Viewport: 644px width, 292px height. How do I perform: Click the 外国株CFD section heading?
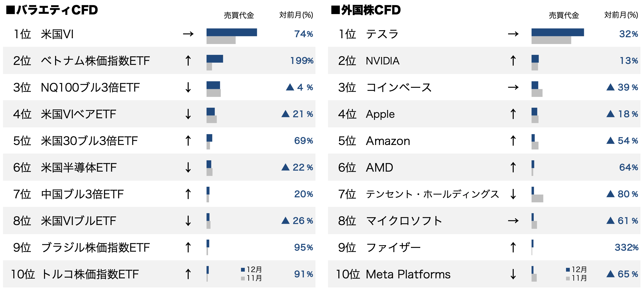tap(366, 10)
